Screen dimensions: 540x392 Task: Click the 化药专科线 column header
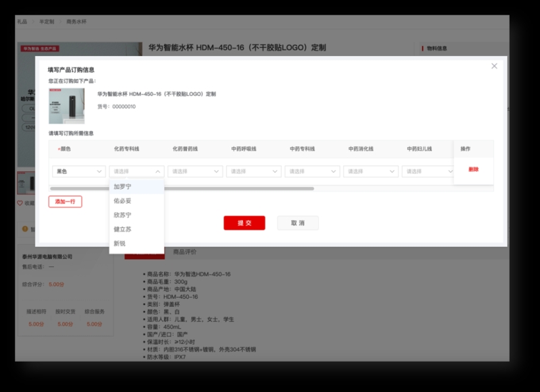pos(126,149)
